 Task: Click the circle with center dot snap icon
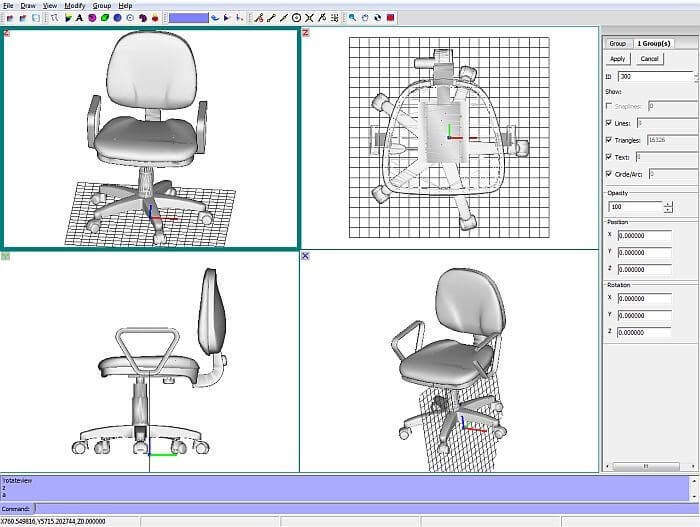[296, 18]
